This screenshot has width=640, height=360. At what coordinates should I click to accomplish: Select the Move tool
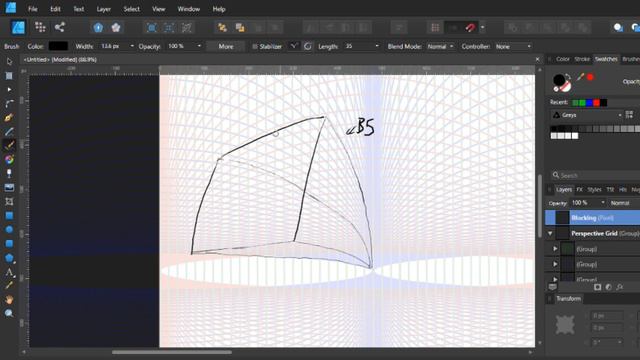pyautogui.click(x=9, y=61)
